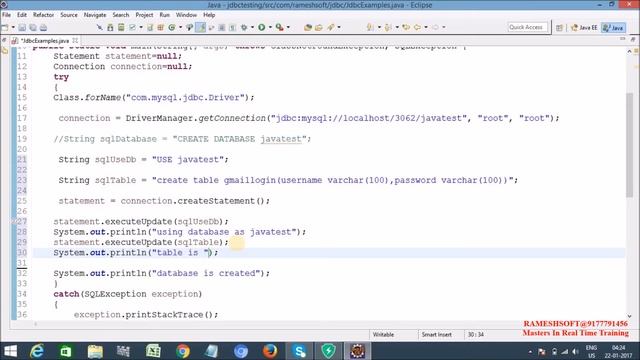Click the New Java Package icon
The image size is (640, 360).
(x=160, y=27)
